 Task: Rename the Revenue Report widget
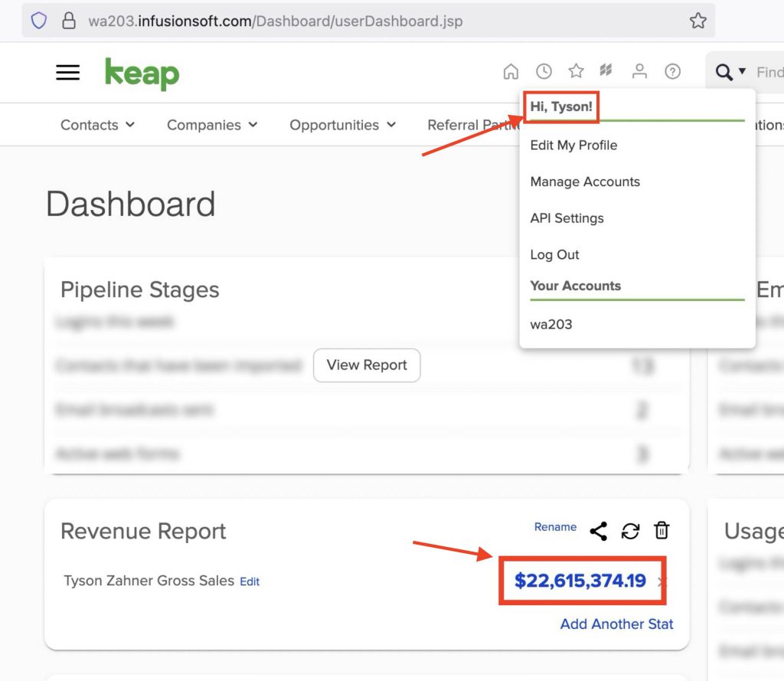click(555, 527)
